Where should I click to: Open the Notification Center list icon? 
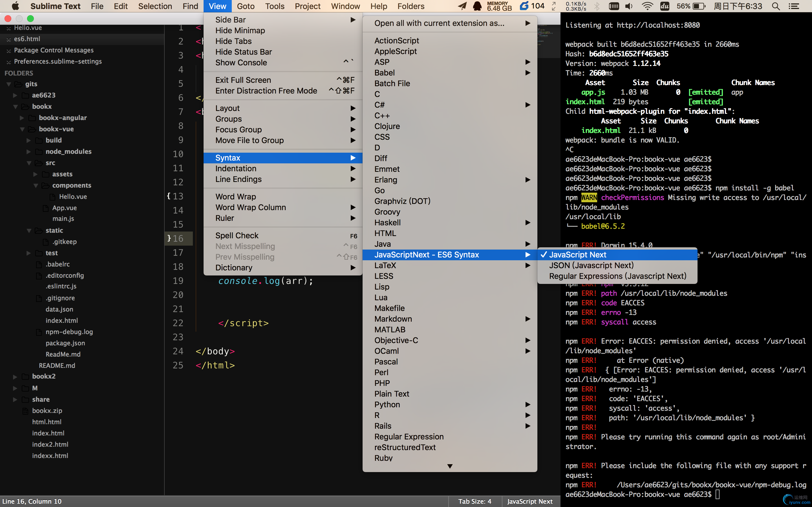[794, 6]
